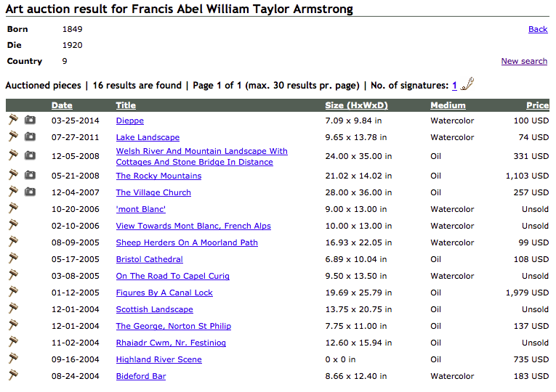Screen dimensions: 556x392
Task: Open the 'mont Blanc' title link
Action: tap(141, 209)
